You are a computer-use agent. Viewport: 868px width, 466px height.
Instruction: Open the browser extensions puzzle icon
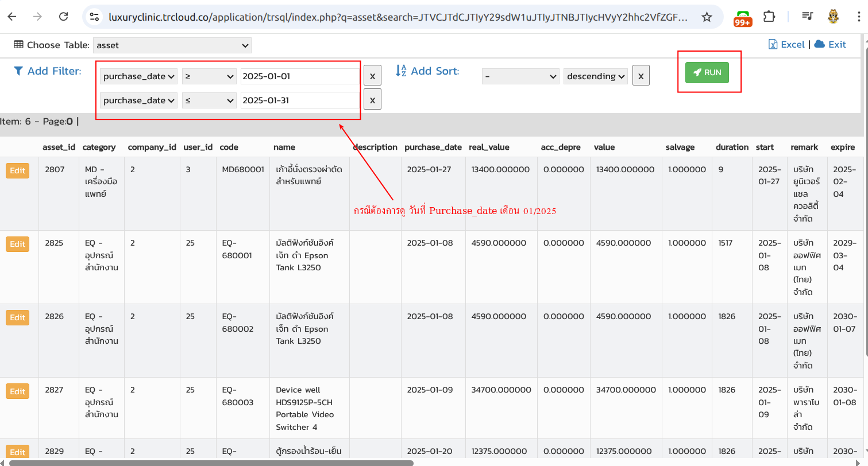tap(769, 17)
